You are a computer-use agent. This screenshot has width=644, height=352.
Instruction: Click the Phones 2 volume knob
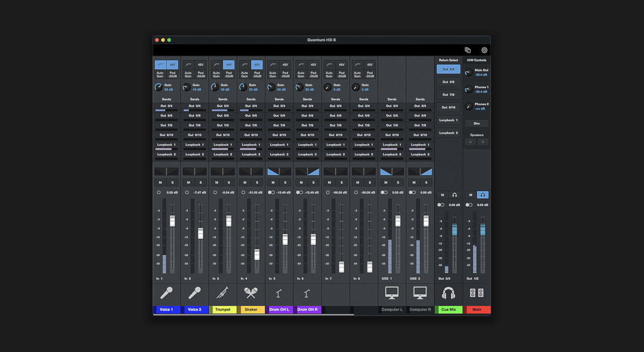[x=468, y=107]
